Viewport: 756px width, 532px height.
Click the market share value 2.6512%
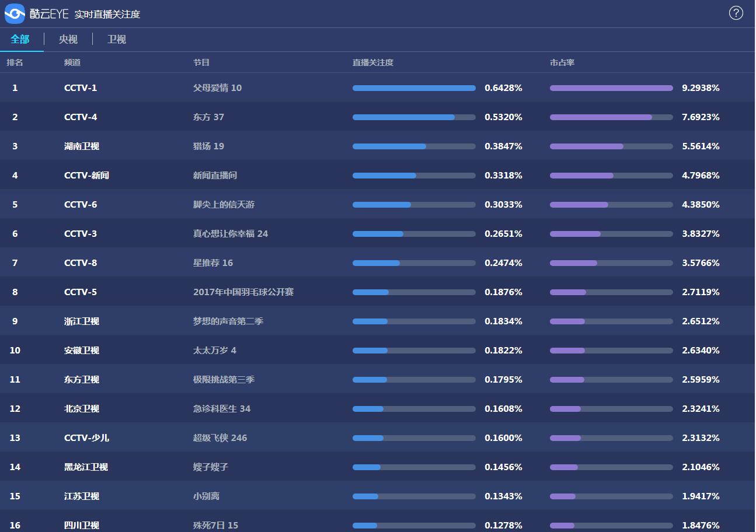(x=701, y=321)
